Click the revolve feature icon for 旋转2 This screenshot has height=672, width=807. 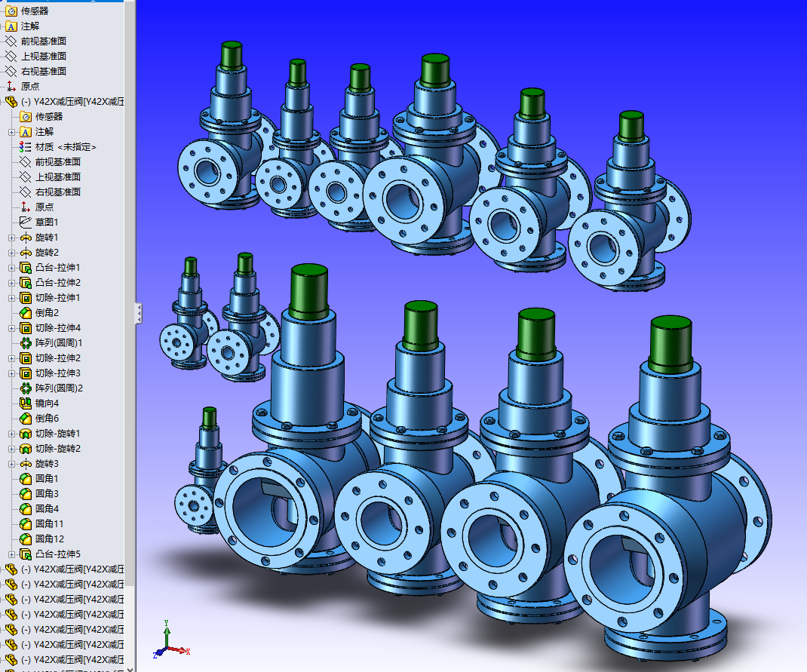tap(25, 253)
